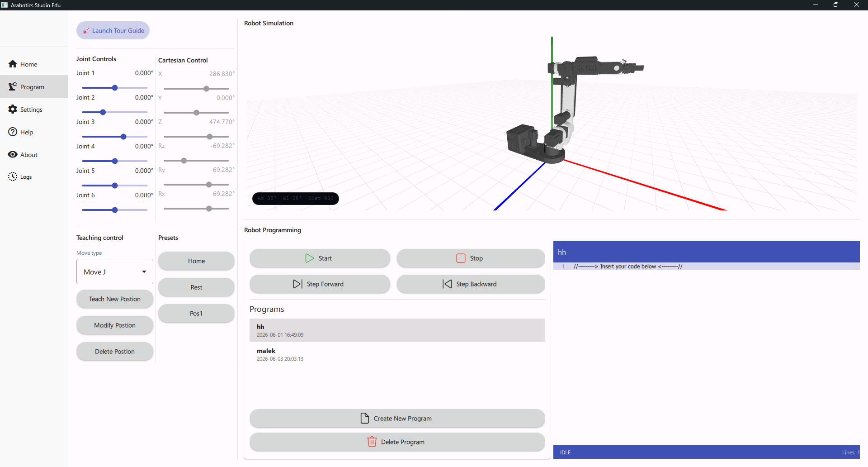Click code line 1 in the editor
The height and width of the screenshot is (467, 868).
coord(706,267)
